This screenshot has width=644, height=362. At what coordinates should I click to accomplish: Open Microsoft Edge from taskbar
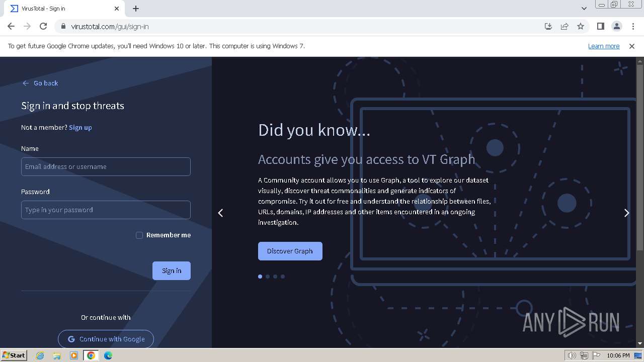[108, 355]
